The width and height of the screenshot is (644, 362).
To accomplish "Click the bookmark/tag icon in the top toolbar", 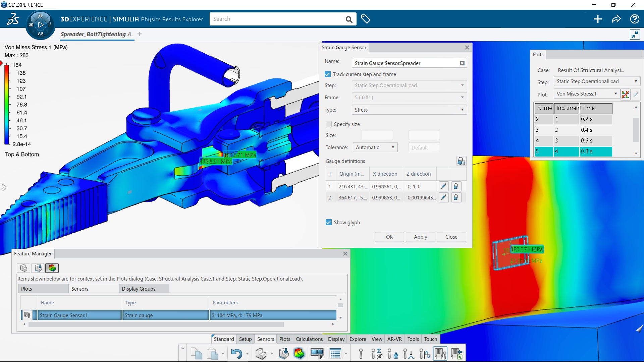I will pos(366,18).
